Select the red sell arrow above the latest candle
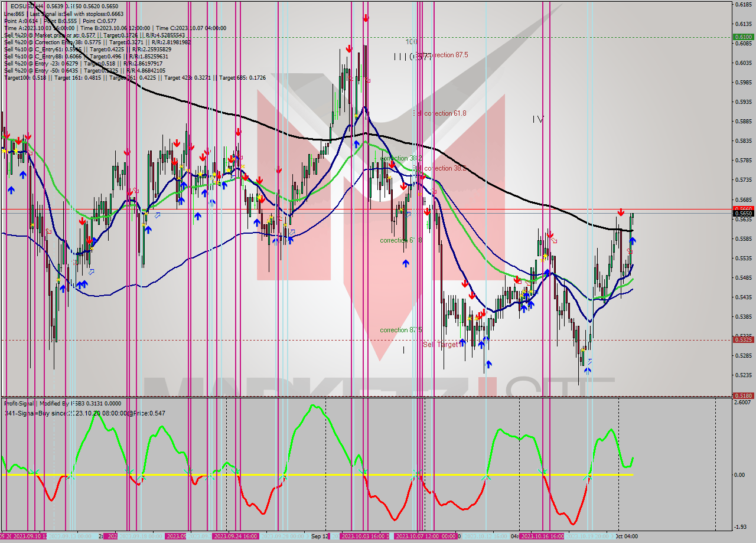The height and width of the screenshot is (543, 756). (x=621, y=211)
